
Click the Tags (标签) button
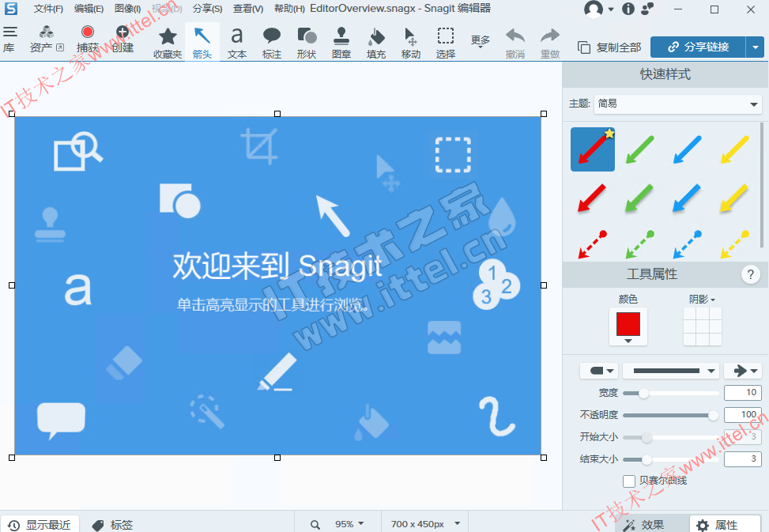112,525
